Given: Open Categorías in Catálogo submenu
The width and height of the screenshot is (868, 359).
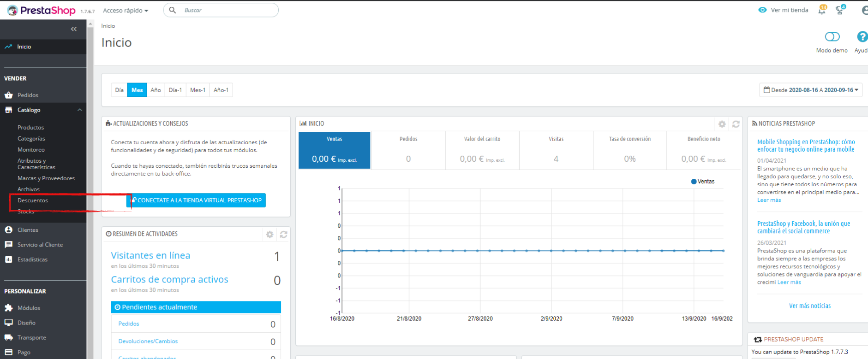Looking at the screenshot, I should point(31,138).
